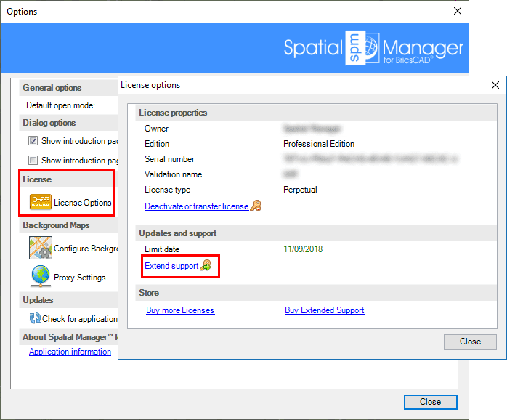The height and width of the screenshot is (420, 507).
Task: Open the Buy more Licenses link
Action: [x=180, y=310]
